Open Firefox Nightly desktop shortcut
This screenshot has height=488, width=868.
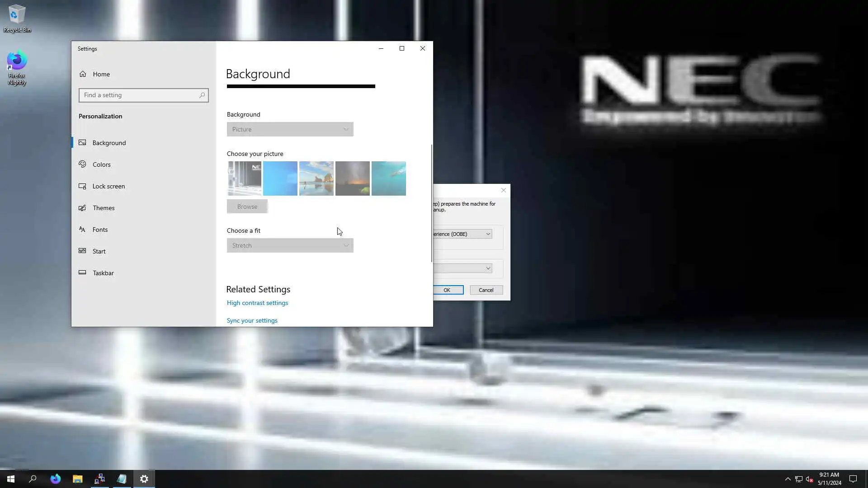(17, 67)
